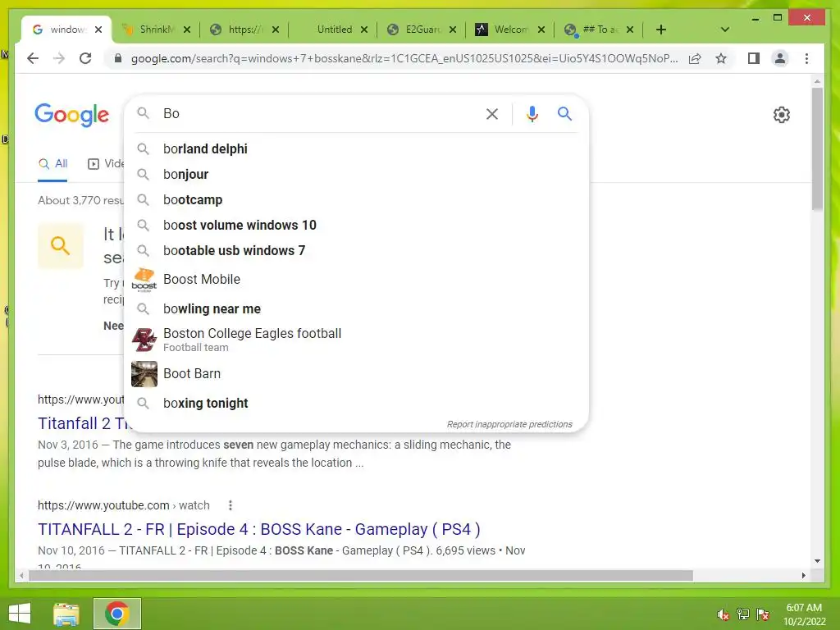Bookmark this tab with the star
The height and width of the screenshot is (630, 840).
point(721,58)
